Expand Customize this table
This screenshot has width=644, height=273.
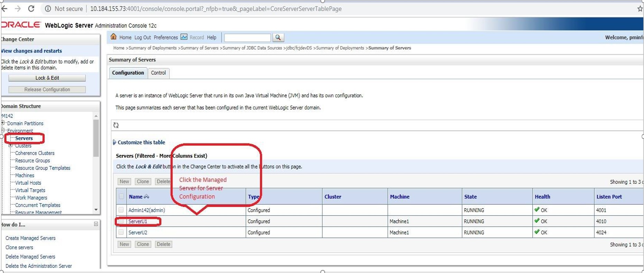(139, 142)
